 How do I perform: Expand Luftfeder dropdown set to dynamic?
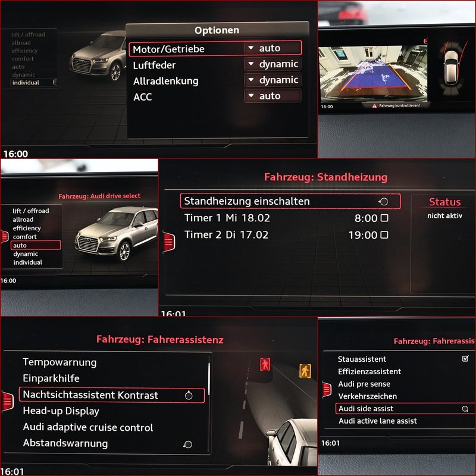[x=273, y=64]
